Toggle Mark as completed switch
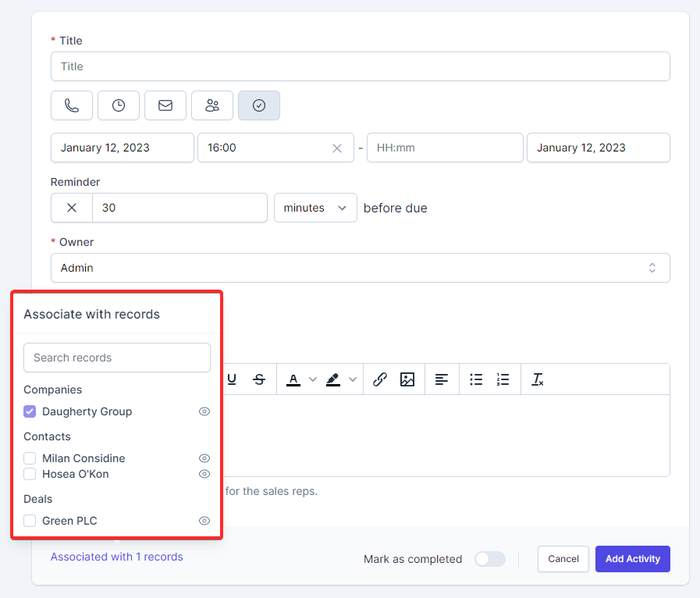Viewport: 700px width, 598px height. (490, 559)
